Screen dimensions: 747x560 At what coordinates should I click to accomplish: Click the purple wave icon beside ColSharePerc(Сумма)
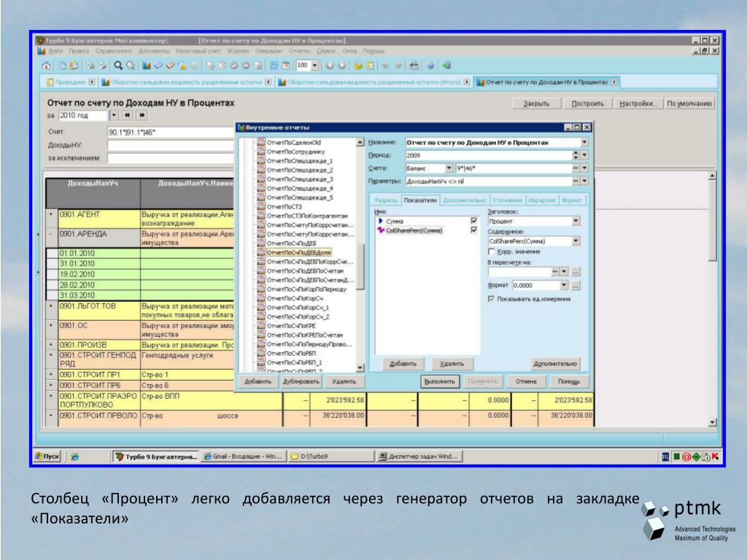(x=381, y=230)
